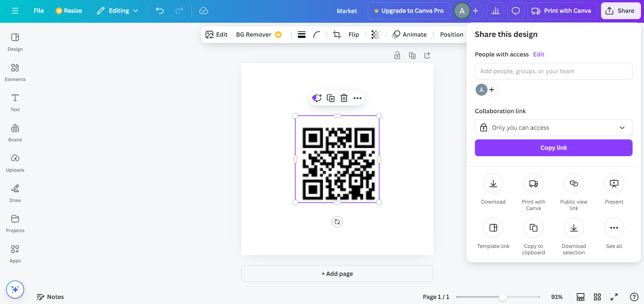Open the comments speech bubble
Viewport: 644px width, 304px height.
click(x=516, y=11)
